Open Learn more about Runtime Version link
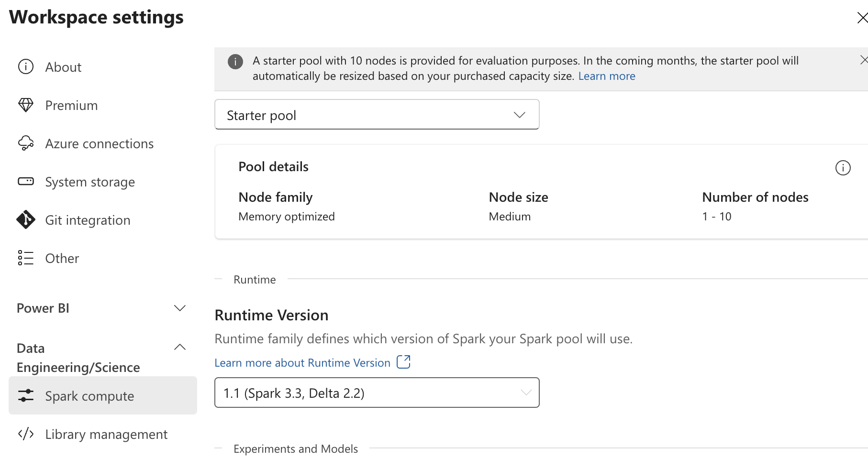The height and width of the screenshot is (458, 868). 302,363
